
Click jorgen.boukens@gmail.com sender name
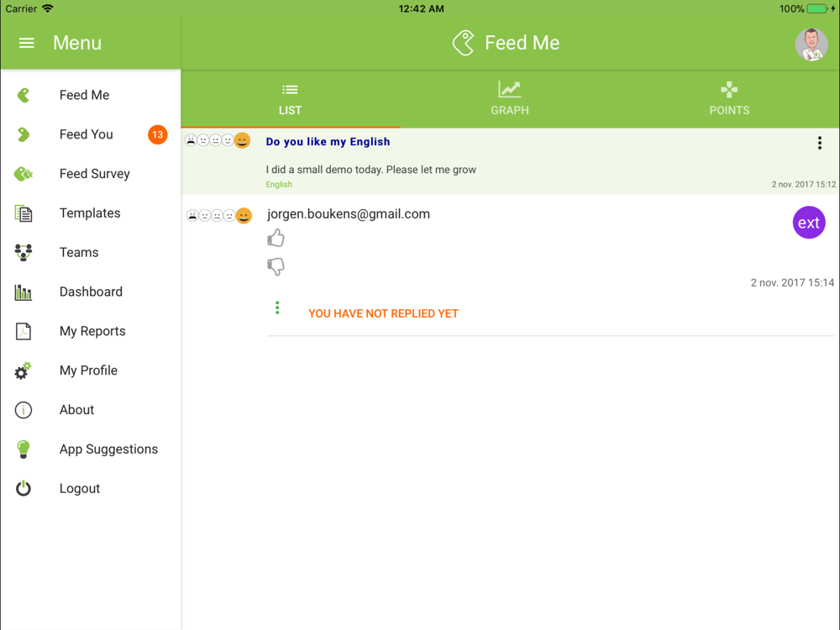click(349, 214)
